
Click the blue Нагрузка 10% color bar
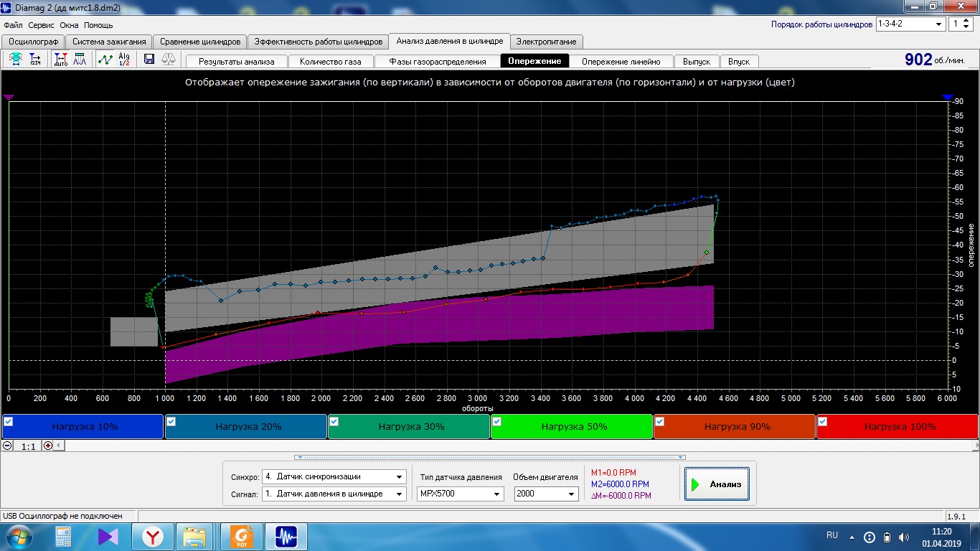tap(83, 426)
